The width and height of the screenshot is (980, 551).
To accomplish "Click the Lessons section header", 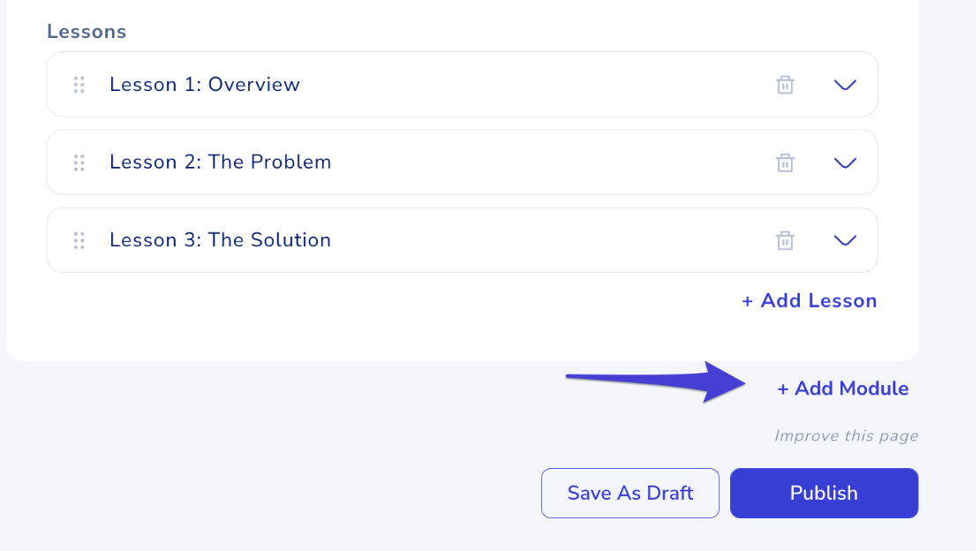I will [x=86, y=31].
